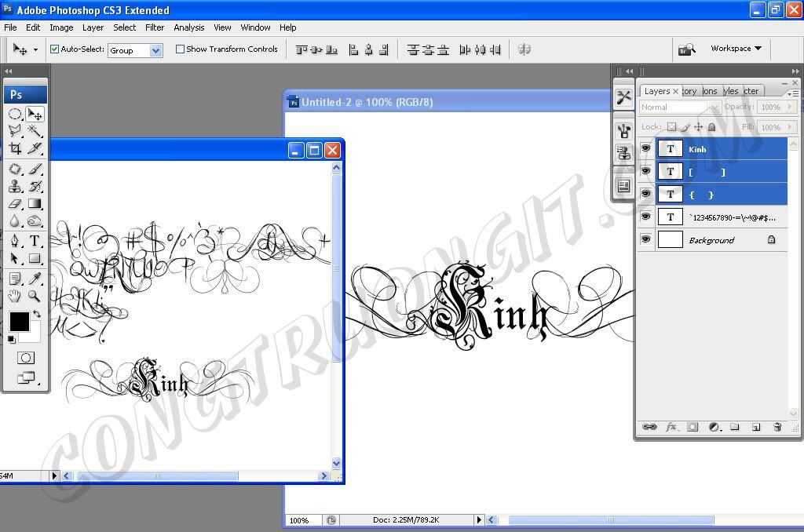Pick the Magic Wand tool
This screenshot has width=804, height=532.
click(x=35, y=130)
